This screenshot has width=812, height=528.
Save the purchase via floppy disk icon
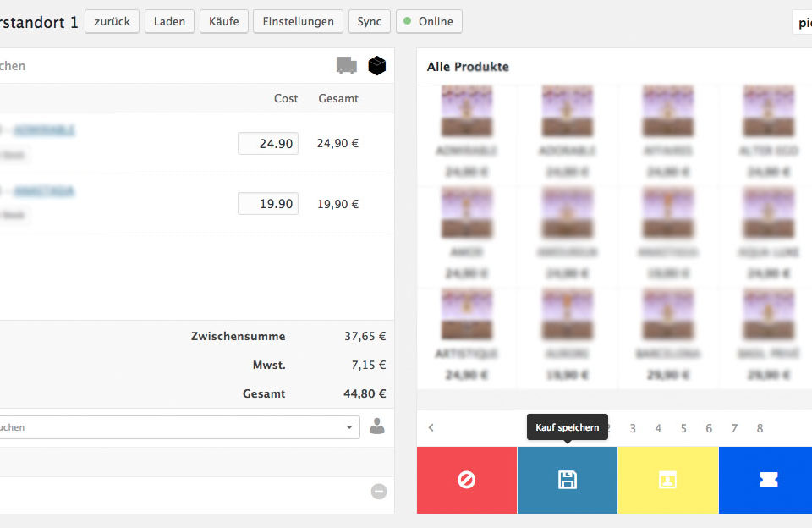(x=567, y=480)
